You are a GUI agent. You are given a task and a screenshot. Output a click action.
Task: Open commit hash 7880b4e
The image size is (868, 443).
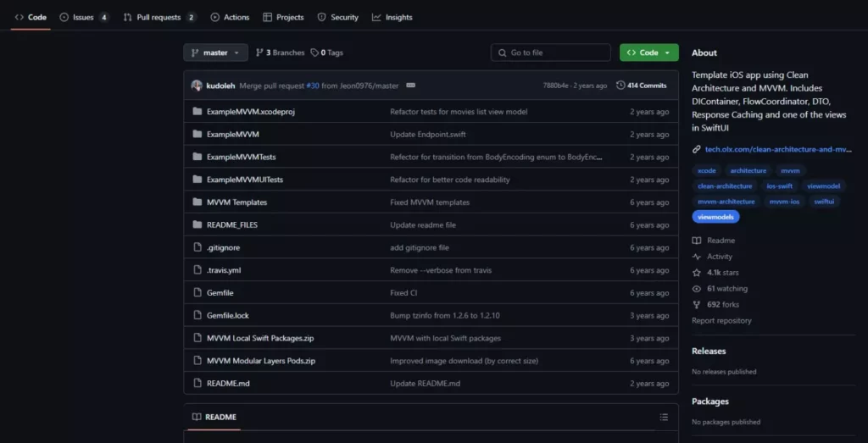click(555, 86)
